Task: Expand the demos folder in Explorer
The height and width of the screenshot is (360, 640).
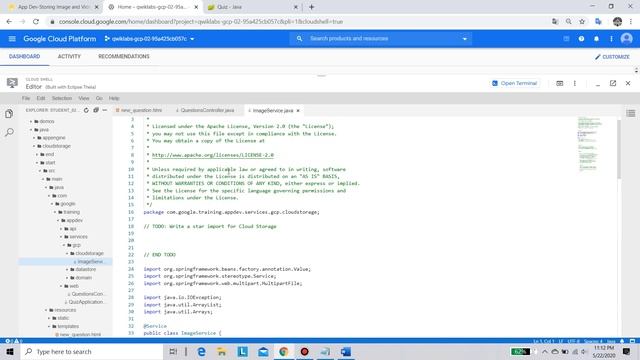Action: (x=43, y=121)
